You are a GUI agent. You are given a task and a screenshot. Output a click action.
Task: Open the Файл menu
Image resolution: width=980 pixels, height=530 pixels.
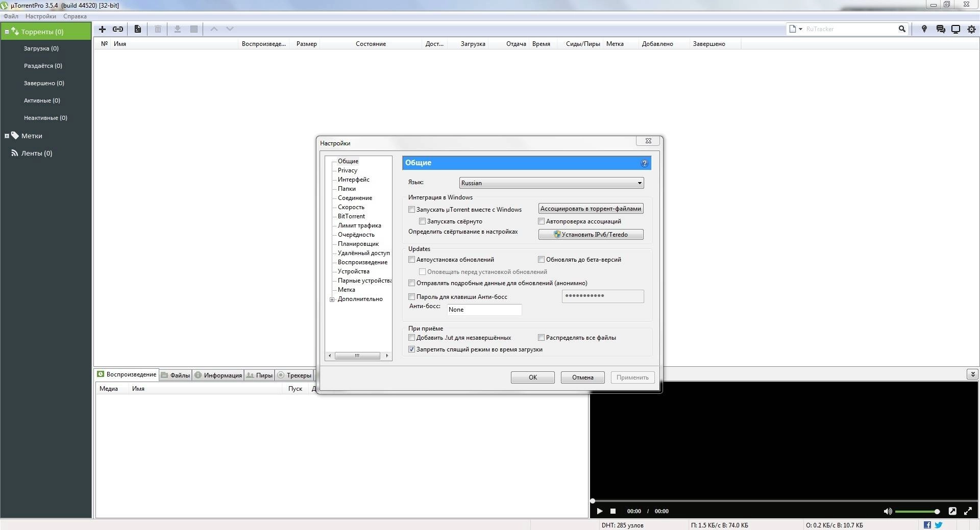click(11, 16)
